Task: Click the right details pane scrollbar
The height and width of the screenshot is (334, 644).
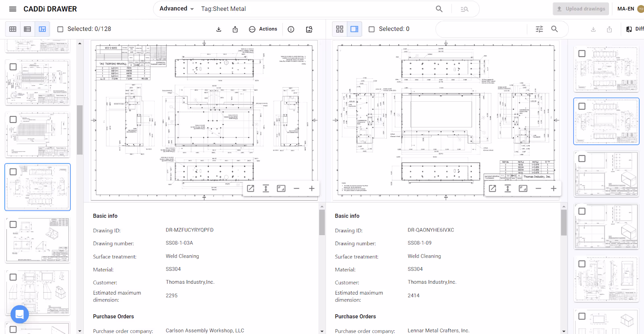Action: pyautogui.click(x=563, y=222)
